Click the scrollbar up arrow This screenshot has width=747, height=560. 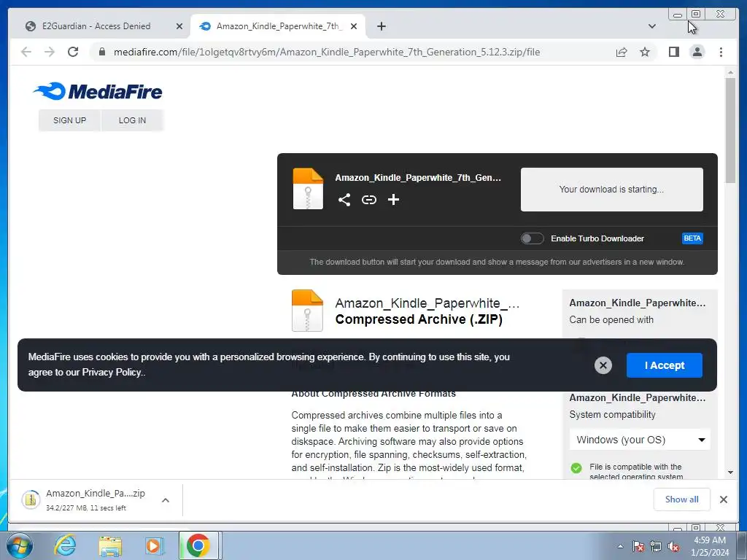point(730,72)
